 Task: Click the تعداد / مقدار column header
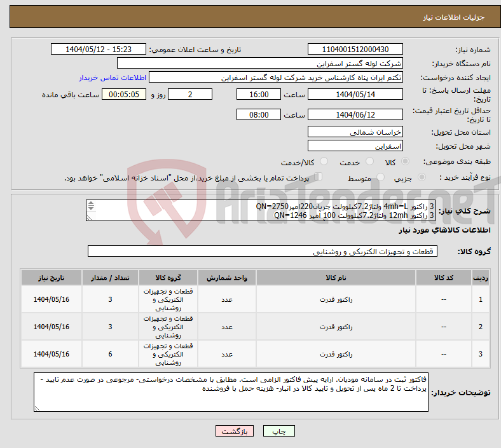(x=110, y=278)
